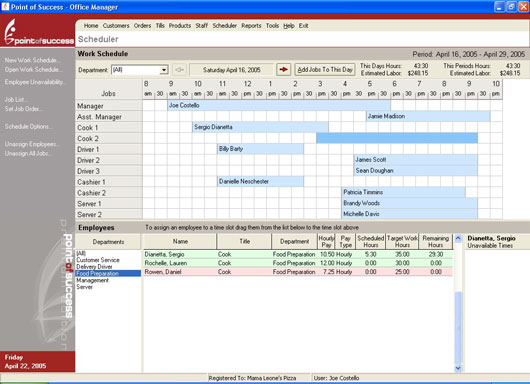The height and width of the screenshot is (384, 530).
Task: Click Set Job Order link
Action: (24, 109)
